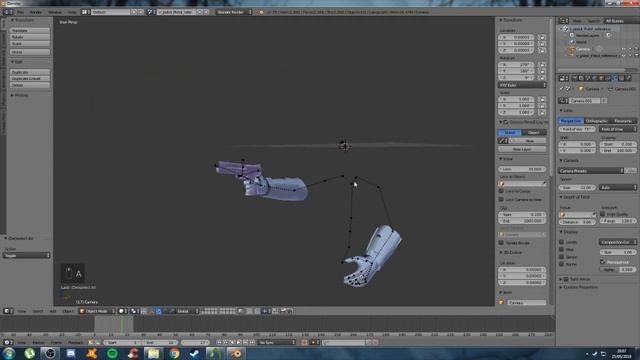Toggle Limits display checkbox
The width and height of the screenshot is (640, 360).
pos(562,242)
